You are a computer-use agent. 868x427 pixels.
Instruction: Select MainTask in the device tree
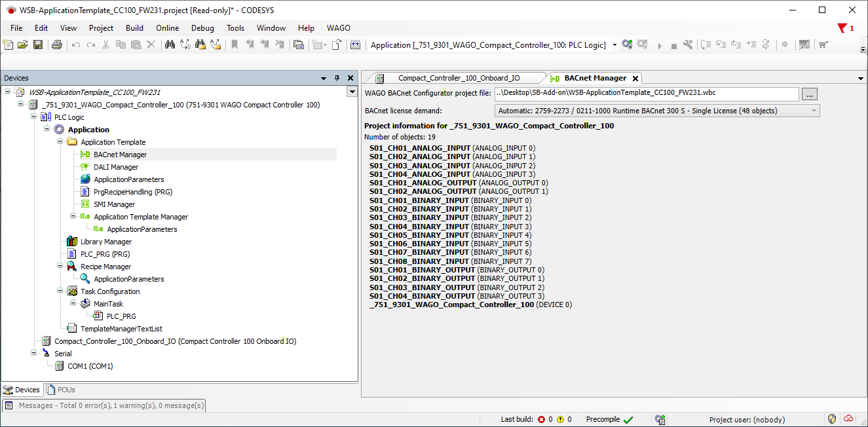tap(108, 304)
